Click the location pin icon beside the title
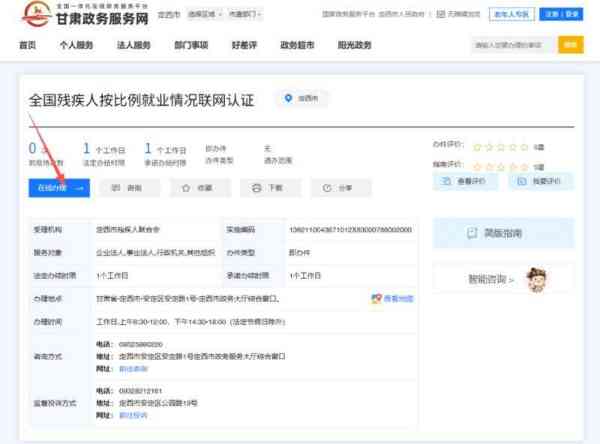The height and width of the screenshot is (444, 600). pos(288,98)
